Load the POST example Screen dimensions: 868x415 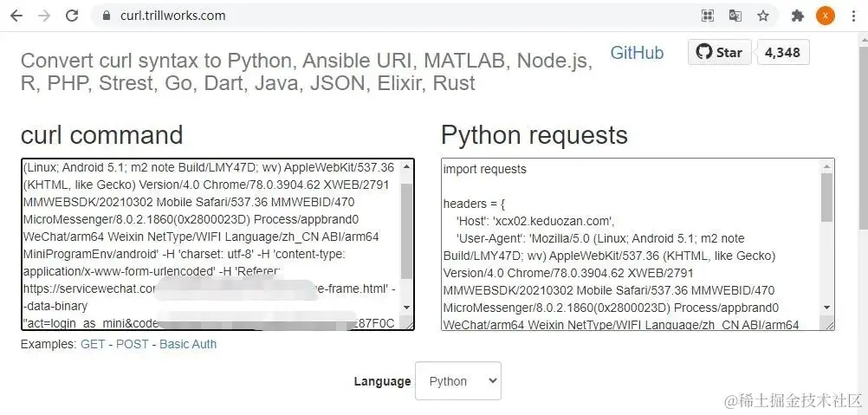pyautogui.click(x=133, y=344)
